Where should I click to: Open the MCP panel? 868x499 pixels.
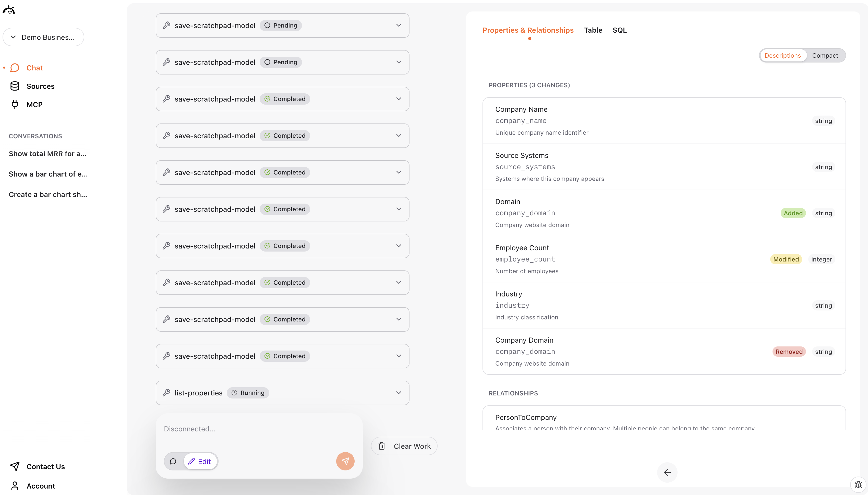[34, 104]
